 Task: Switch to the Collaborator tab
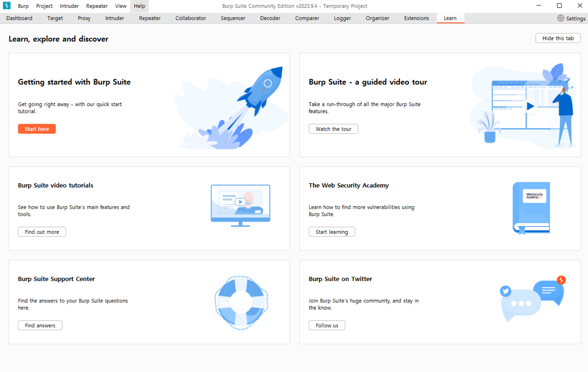tap(190, 18)
